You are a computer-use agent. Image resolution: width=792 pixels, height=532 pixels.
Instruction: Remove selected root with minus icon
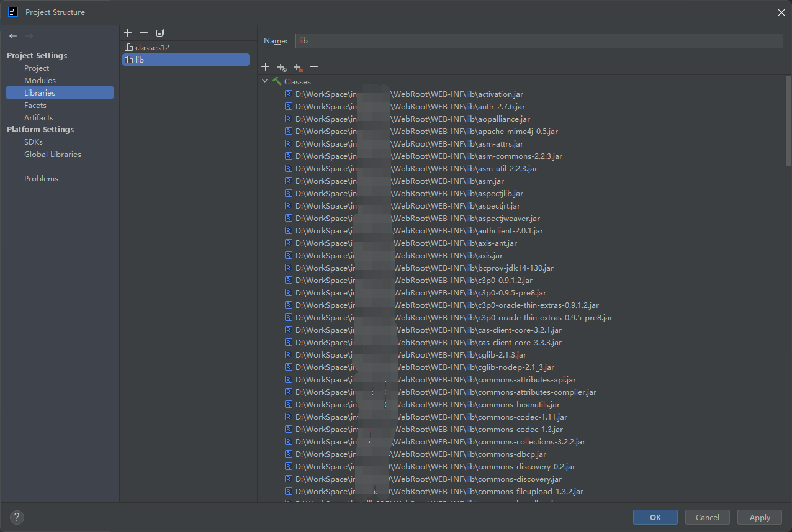314,66
